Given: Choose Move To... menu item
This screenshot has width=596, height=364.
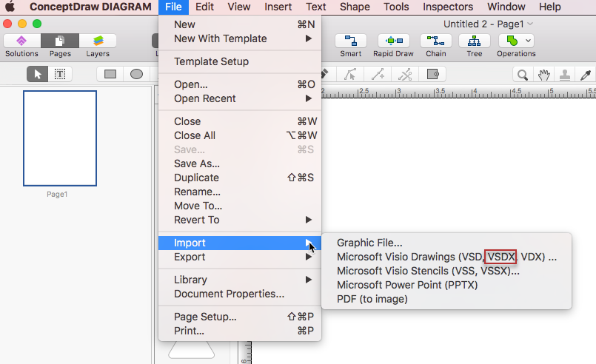Looking at the screenshot, I should pos(240,206).
